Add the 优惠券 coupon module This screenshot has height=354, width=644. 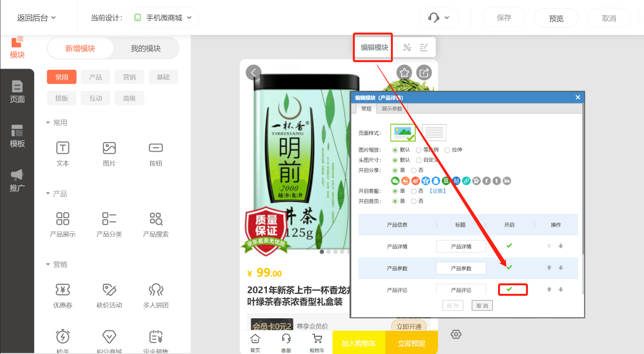point(62,296)
